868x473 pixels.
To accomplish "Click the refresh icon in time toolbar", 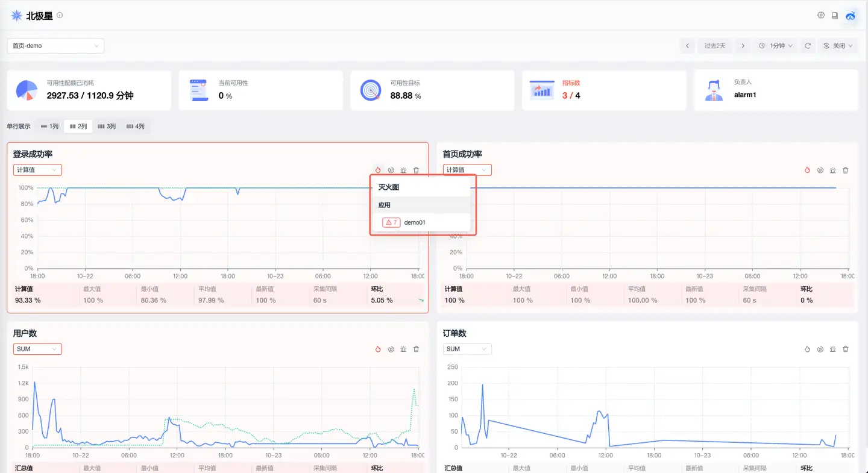I will click(x=808, y=46).
